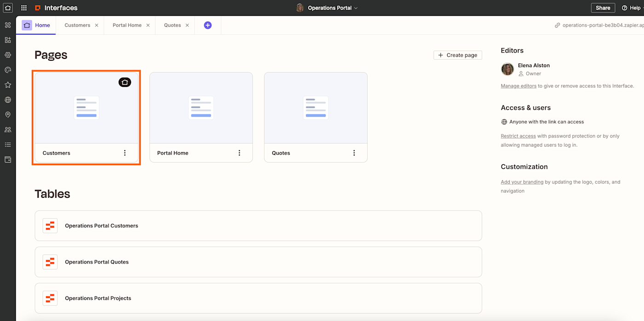644x321 pixels.
Task: Click the Operations Portal Quotes table icon
Action: (50, 262)
